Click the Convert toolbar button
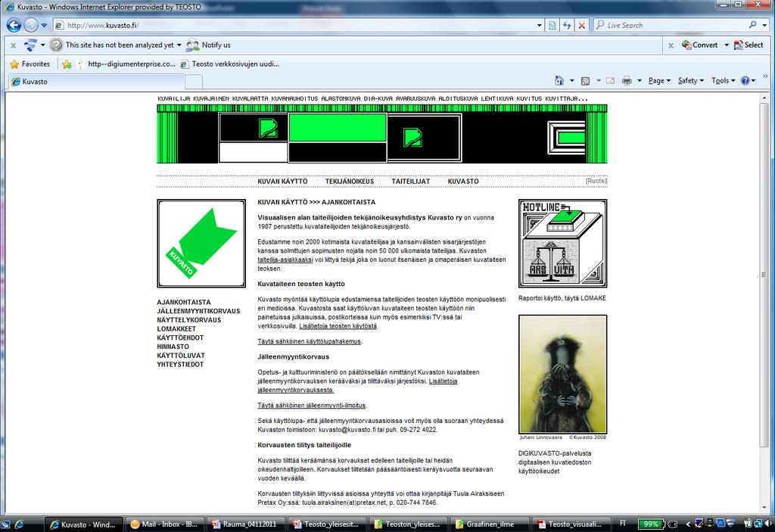 tap(699, 45)
